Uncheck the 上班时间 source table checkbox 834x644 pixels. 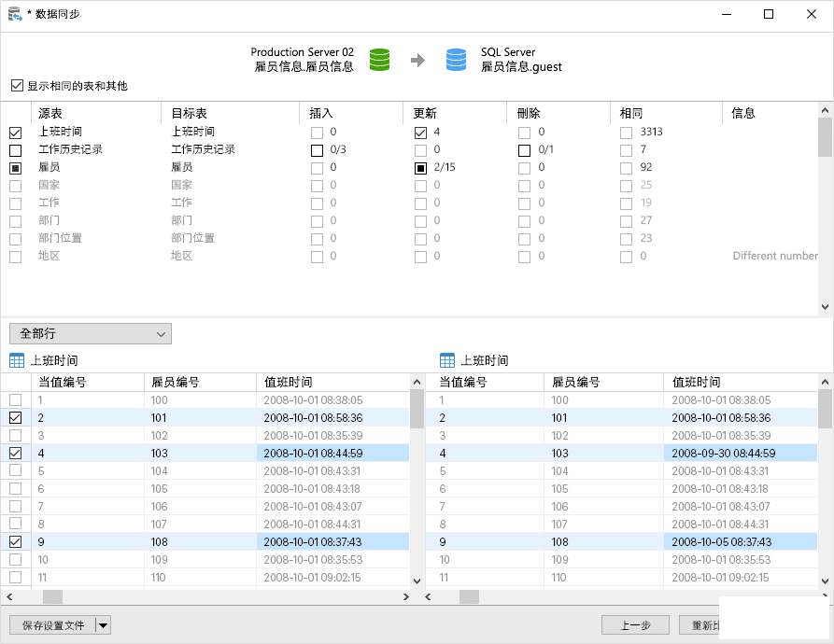(x=16, y=133)
